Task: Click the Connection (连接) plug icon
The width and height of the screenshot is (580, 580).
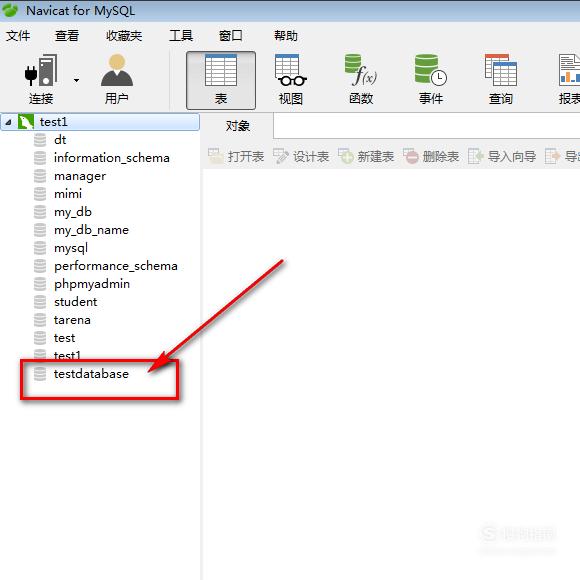Action: (x=41, y=70)
